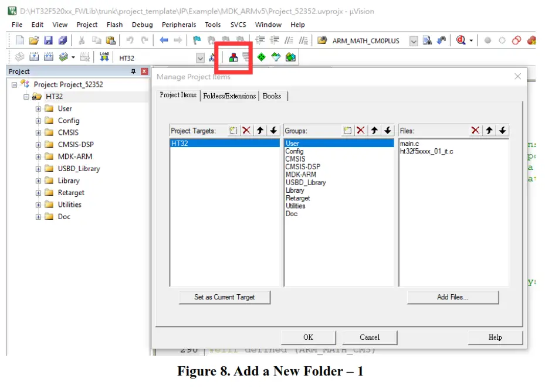Navigate backward with the blue left arrow
Viewport: 545px width, 392px height.
164,40
